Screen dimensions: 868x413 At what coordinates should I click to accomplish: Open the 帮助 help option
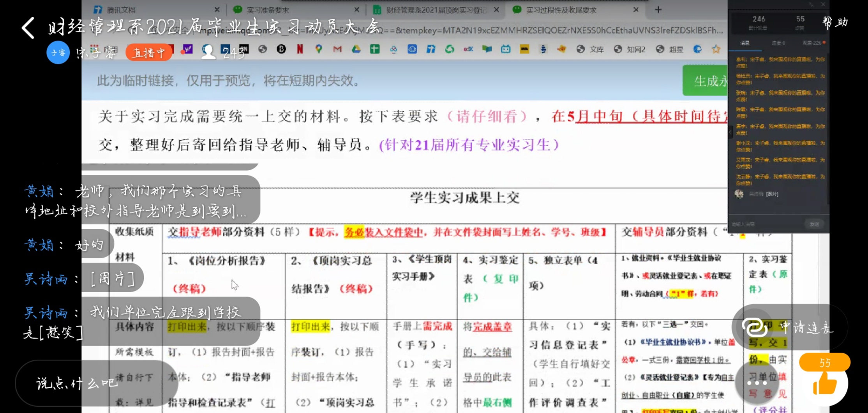(x=835, y=22)
